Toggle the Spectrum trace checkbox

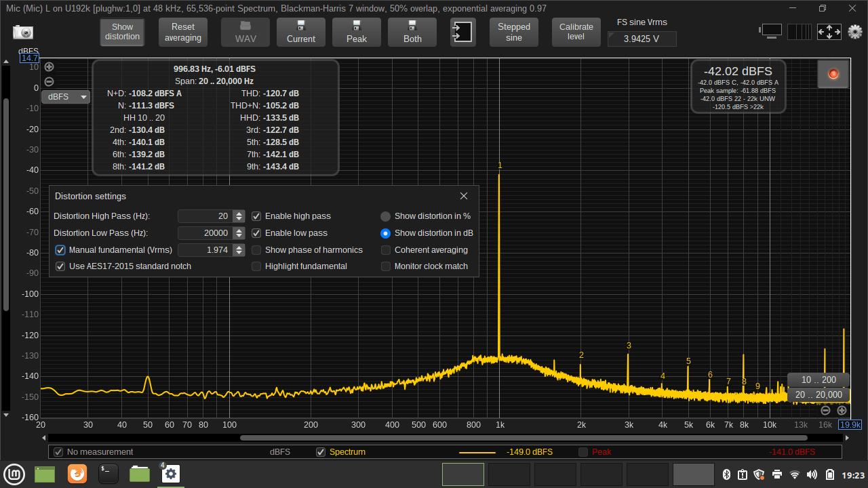coord(321,452)
